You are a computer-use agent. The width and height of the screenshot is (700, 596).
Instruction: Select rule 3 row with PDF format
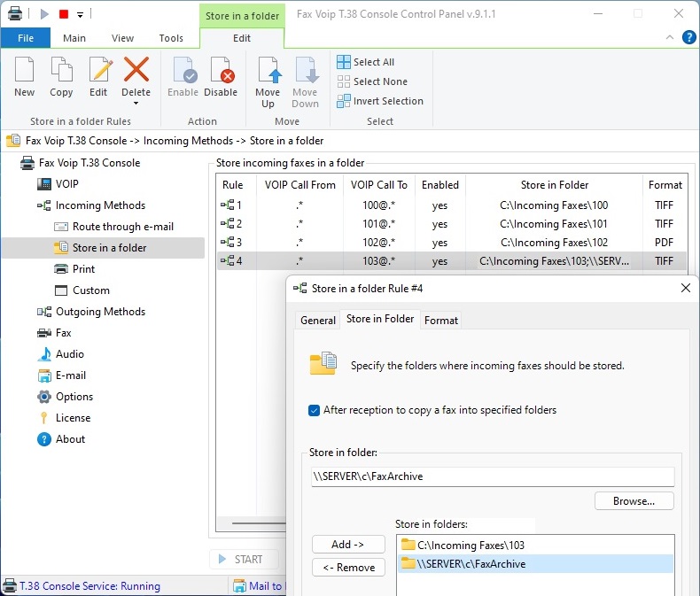pos(452,243)
